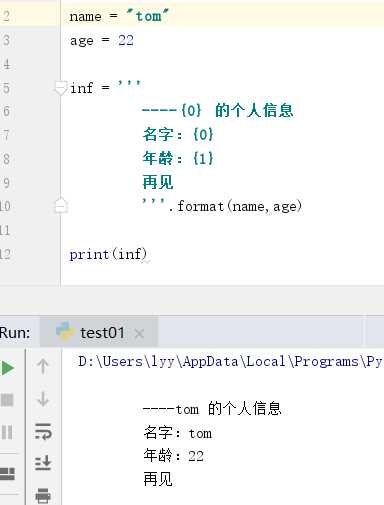The height and width of the screenshot is (505, 384).
Task: Click the 名字: {0} string line
Action: tap(178, 135)
